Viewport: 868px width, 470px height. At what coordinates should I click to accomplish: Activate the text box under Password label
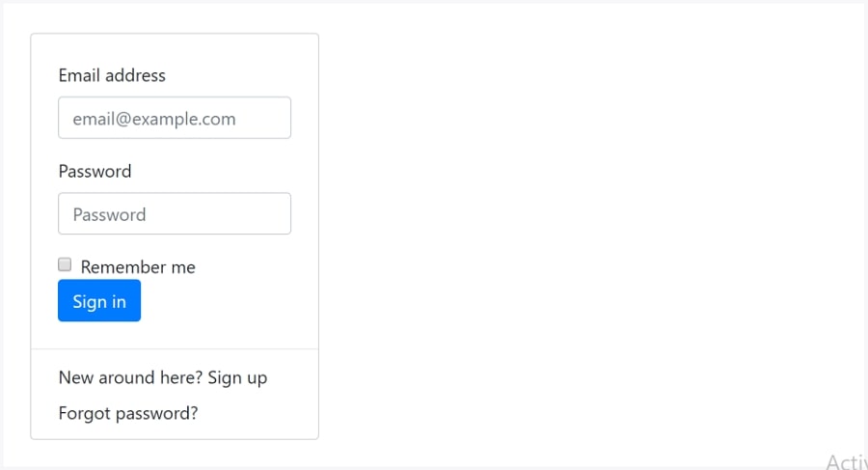175,214
